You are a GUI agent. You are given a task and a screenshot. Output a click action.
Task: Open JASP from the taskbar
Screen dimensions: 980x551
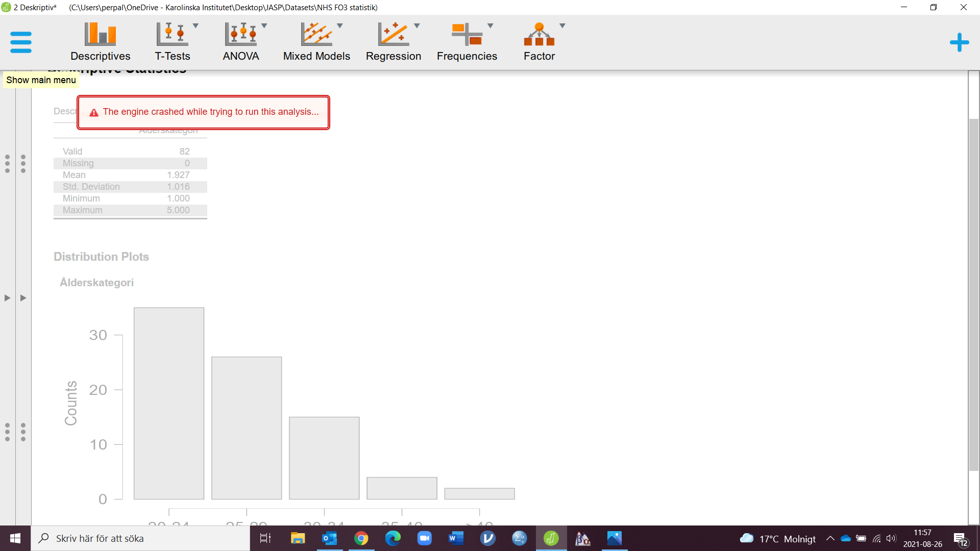[551, 538]
